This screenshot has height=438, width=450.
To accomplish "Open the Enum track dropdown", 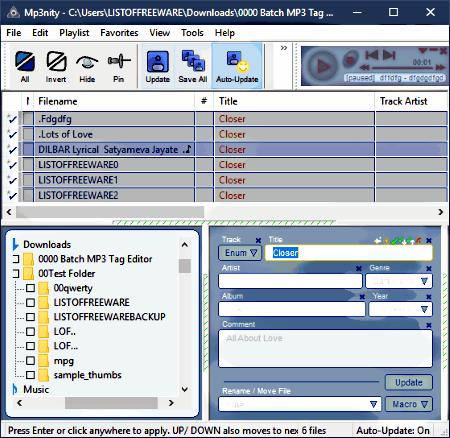I will click(x=240, y=253).
